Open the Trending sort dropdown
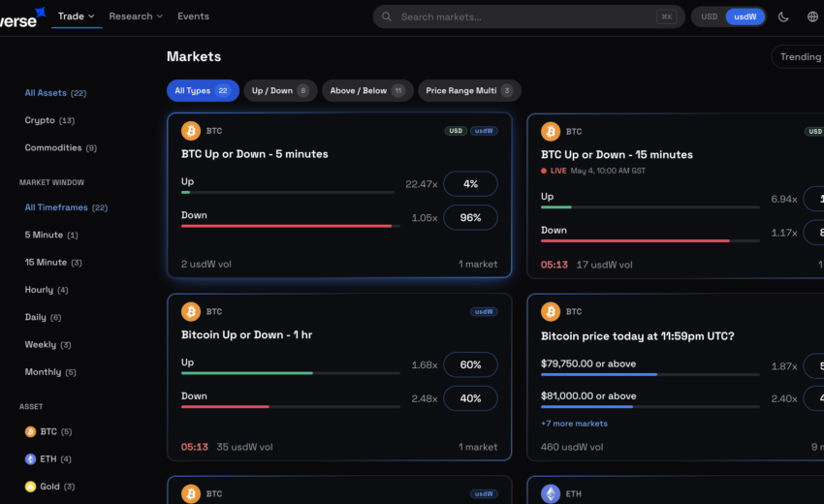This screenshot has height=504, width=824. [x=800, y=57]
